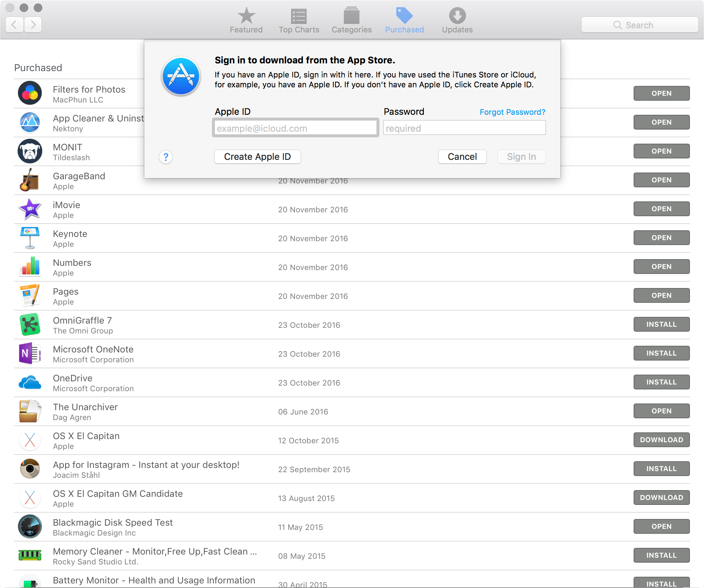Click the Keynote podium icon
704x588 pixels.
pos(30,238)
